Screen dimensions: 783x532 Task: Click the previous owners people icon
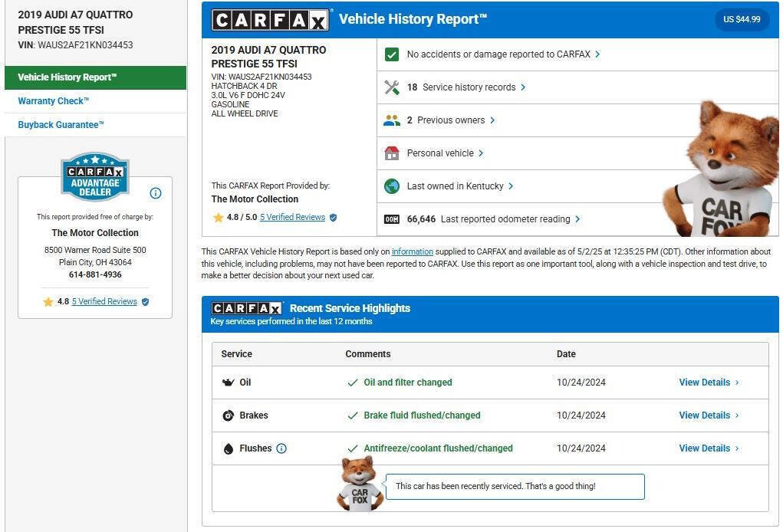[392, 120]
